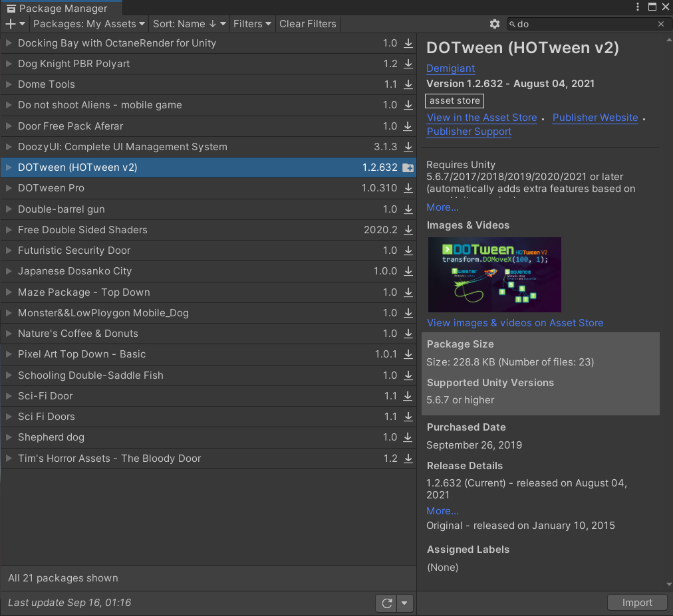Click download icon for Docking Bay with OctaneRender

click(408, 43)
